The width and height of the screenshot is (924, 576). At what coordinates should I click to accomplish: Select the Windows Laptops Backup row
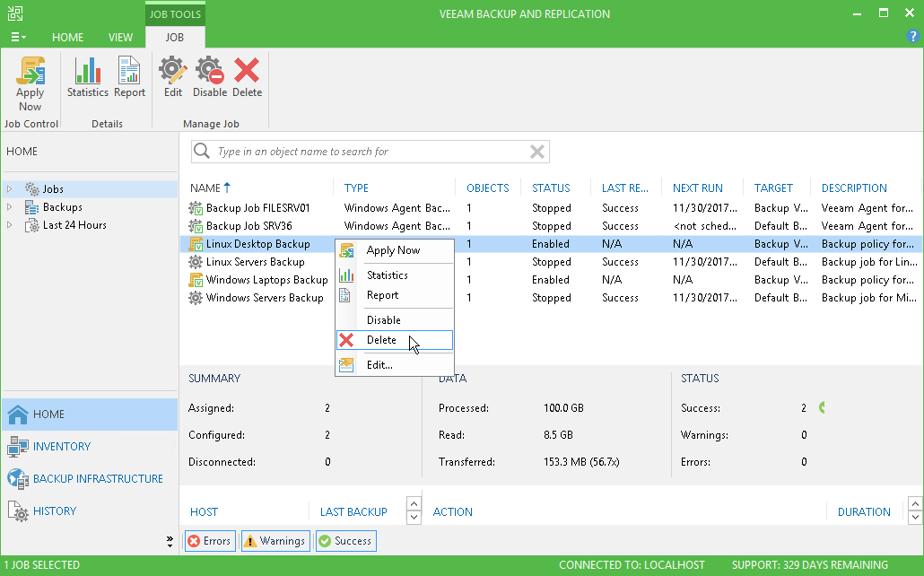[552, 279]
